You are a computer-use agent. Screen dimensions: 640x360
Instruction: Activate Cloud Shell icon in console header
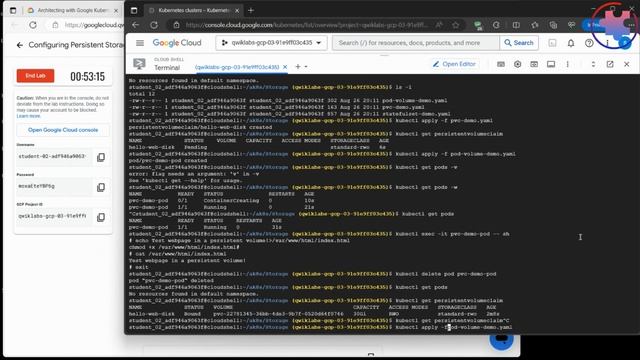552,43
